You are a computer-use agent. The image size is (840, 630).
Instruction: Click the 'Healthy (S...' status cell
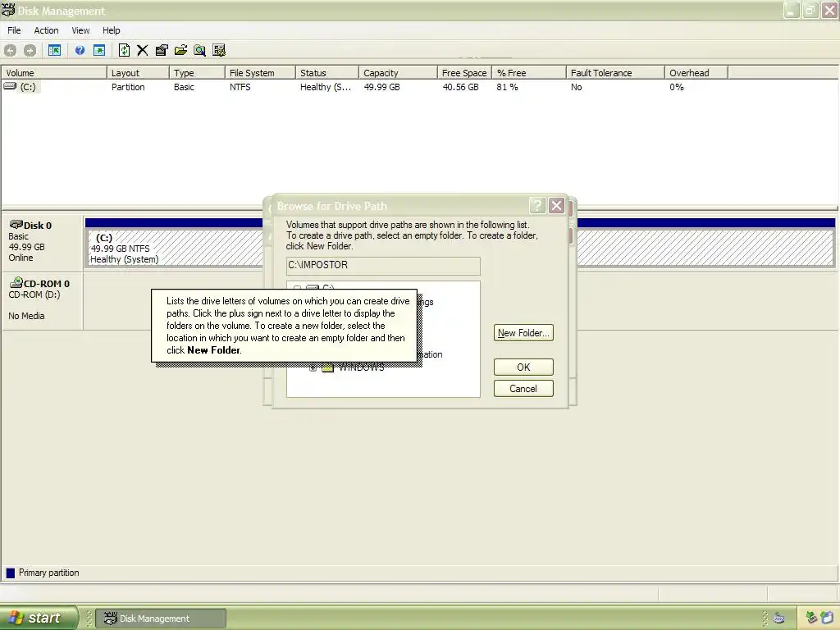click(326, 87)
